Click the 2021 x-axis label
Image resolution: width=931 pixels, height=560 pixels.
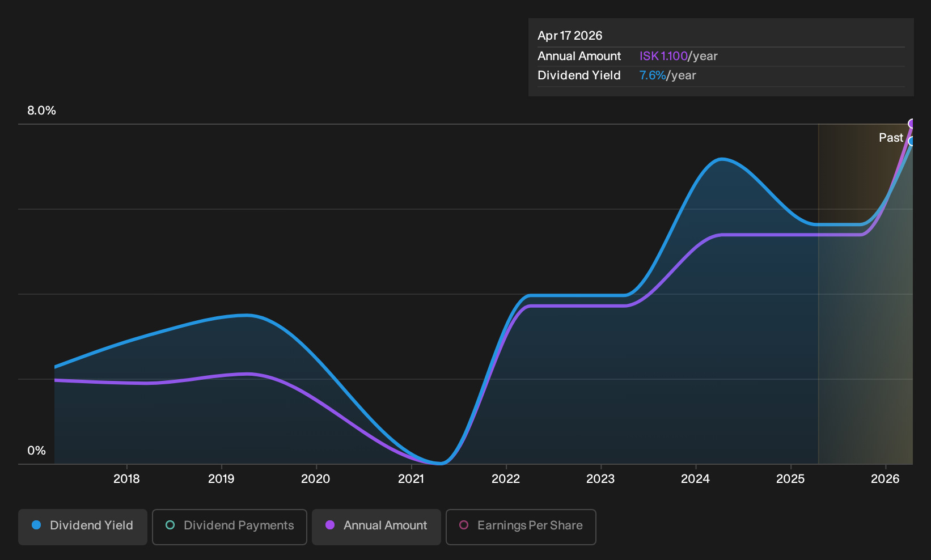coord(411,479)
